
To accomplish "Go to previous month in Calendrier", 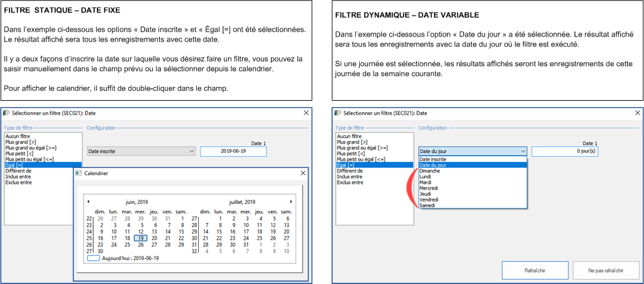I will click(88, 202).
